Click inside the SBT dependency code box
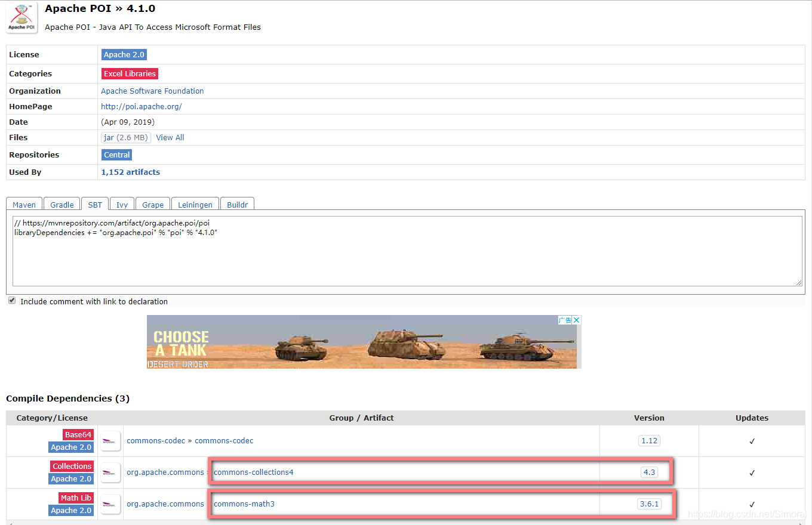This screenshot has height=525, width=812. coord(407,251)
